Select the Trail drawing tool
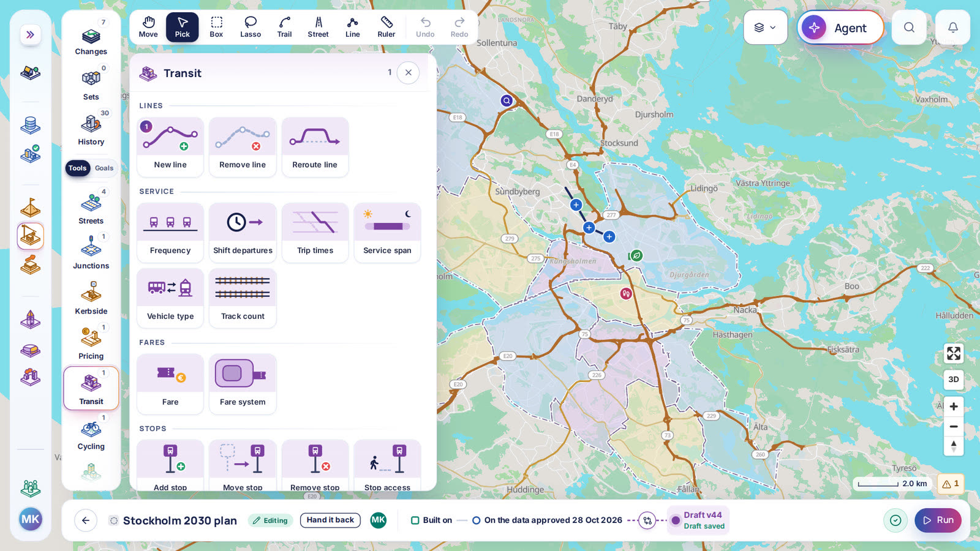Viewport: 980px width, 551px height. pos(284,27)
